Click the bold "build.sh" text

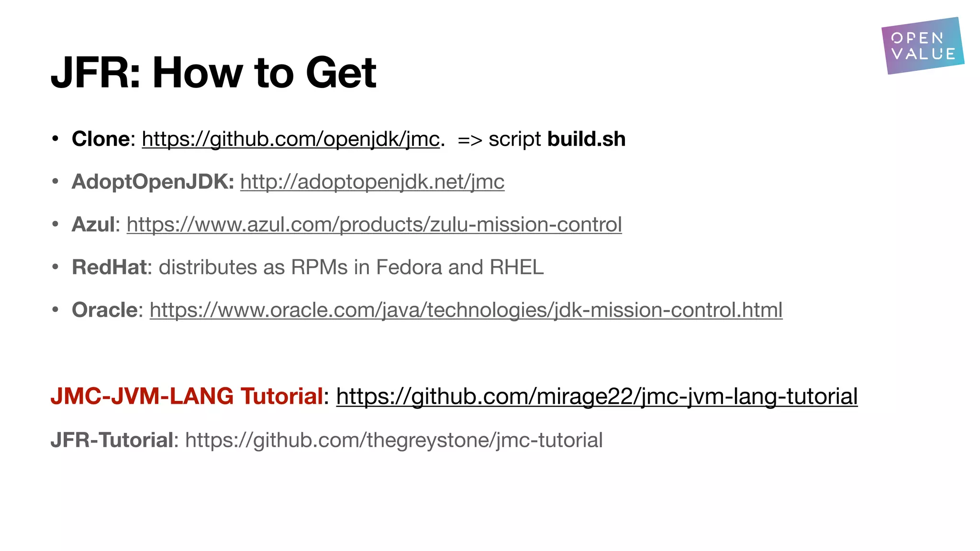[586, 139]
